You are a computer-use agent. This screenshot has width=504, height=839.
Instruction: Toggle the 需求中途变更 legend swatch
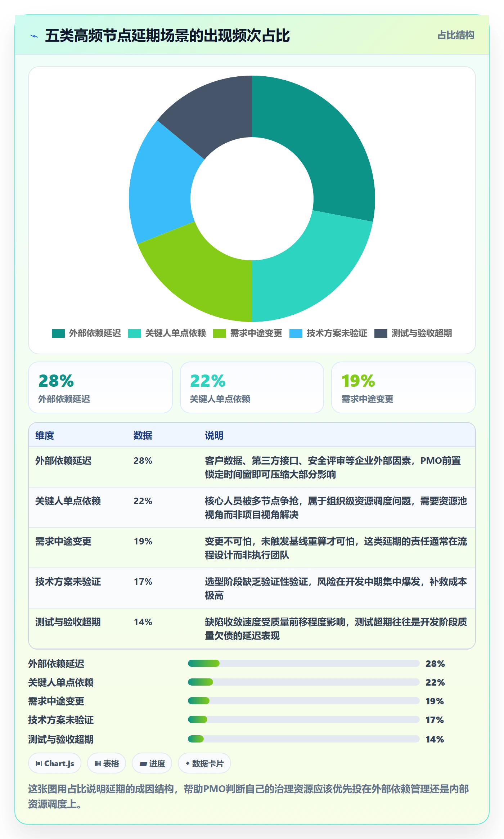[220, 333]
